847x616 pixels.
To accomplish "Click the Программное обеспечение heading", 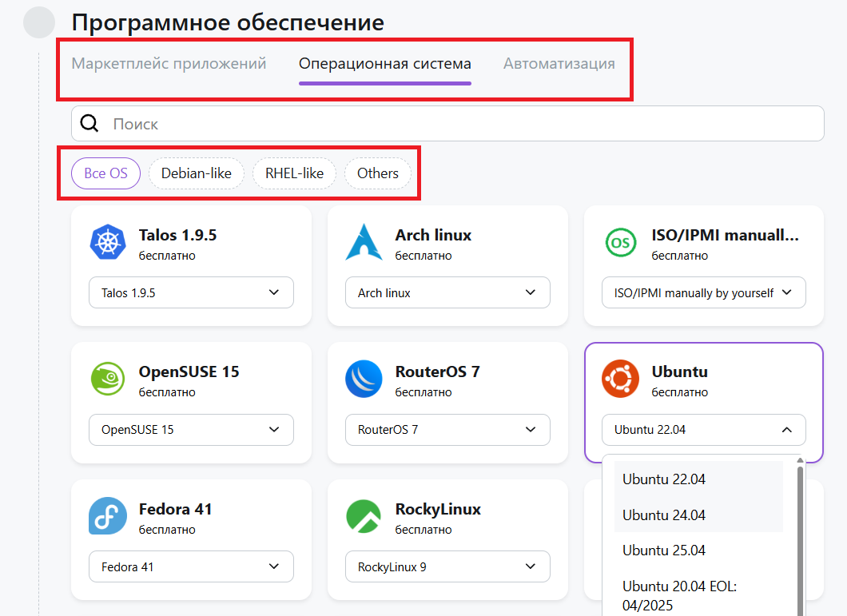I will click(x=228, y=22).
